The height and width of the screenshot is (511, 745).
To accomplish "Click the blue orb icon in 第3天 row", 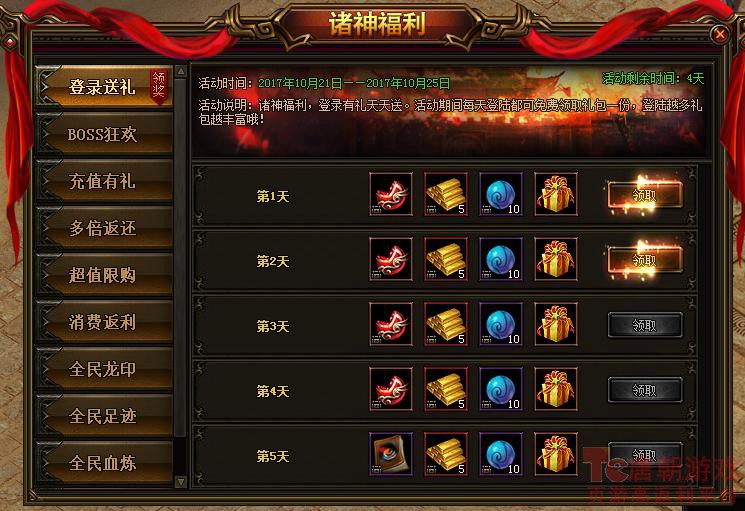I will [501, 324].
